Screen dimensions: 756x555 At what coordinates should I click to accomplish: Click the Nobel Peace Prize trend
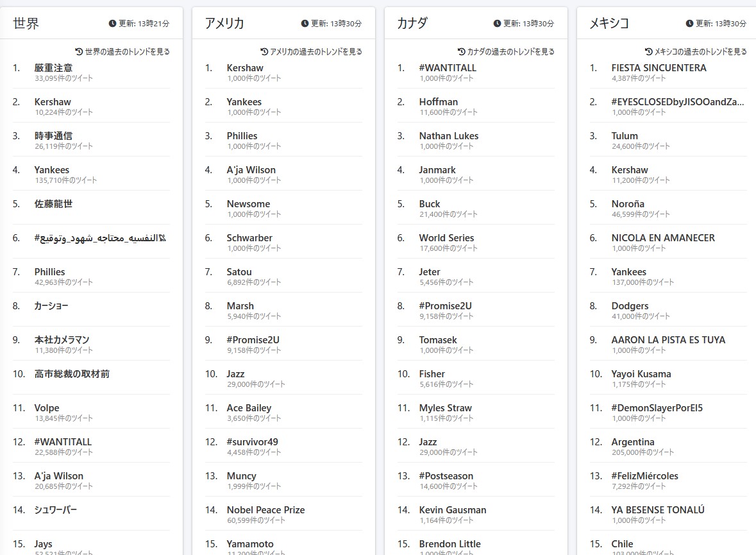(x=265, y=510)
